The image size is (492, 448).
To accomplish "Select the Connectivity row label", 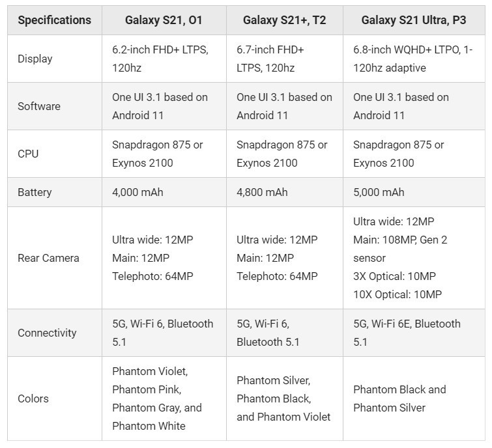I will pos(47,333).
